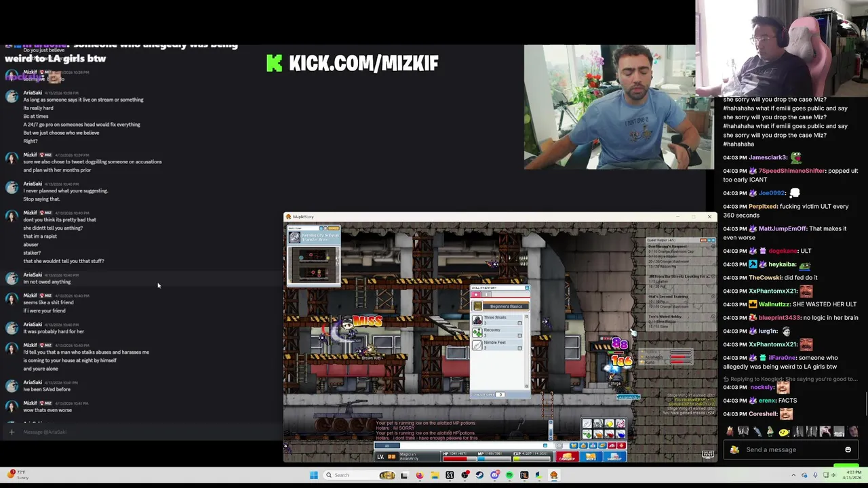Image resolution: width=868 pixels, height=488 pixels.
Task: Toggle JM From tha Streetz quest circle
Action: [x=713, y=277]
